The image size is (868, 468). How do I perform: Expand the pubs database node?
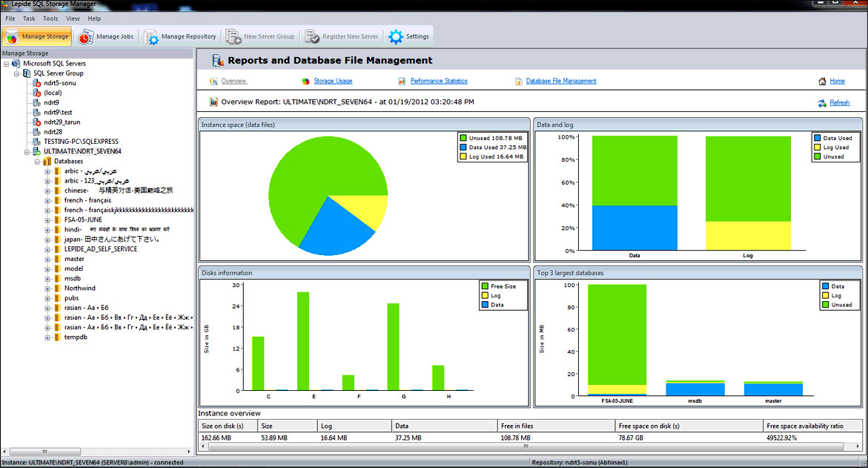(x=47, y=298)
